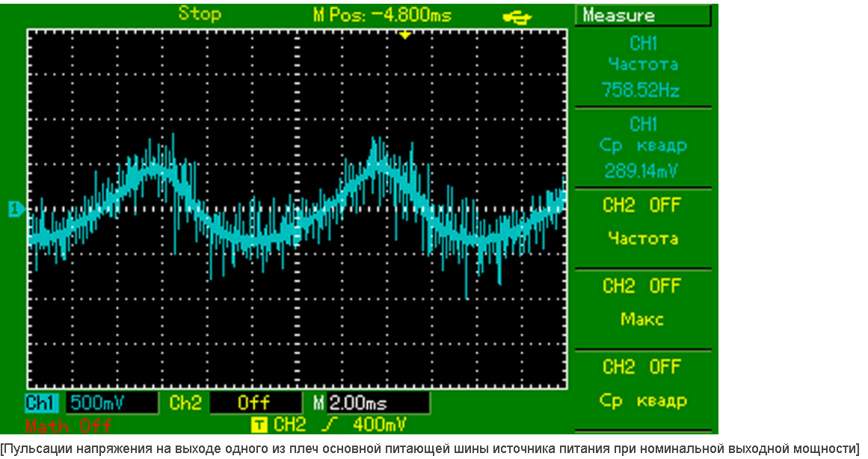The image size is (868, 459).
Task: Click the trigger source CH2 label
Action: tap(289, 425)
